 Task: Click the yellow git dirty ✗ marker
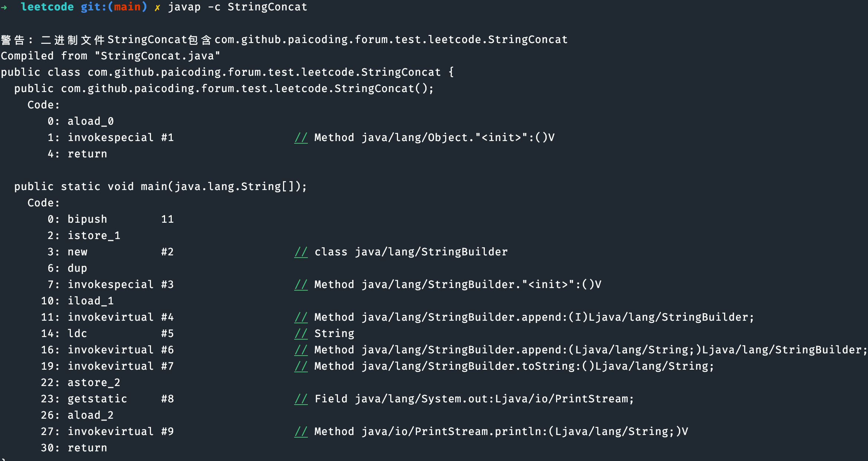click(x=157, y=7)
